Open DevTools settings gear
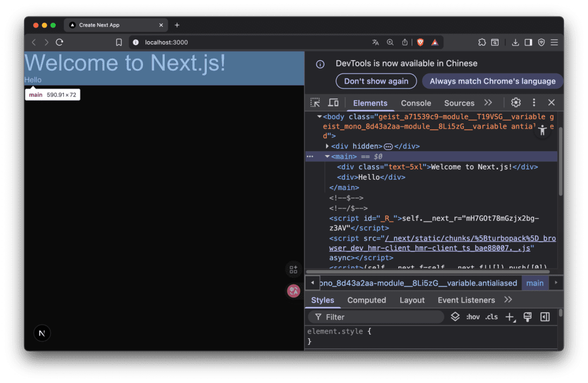 tap(516, 103)
